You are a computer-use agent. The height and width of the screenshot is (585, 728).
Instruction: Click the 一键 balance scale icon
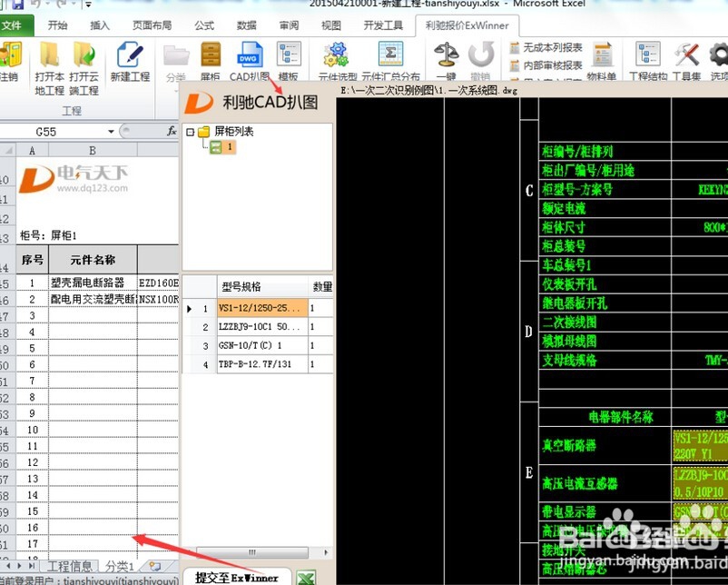tap(447, 55)
